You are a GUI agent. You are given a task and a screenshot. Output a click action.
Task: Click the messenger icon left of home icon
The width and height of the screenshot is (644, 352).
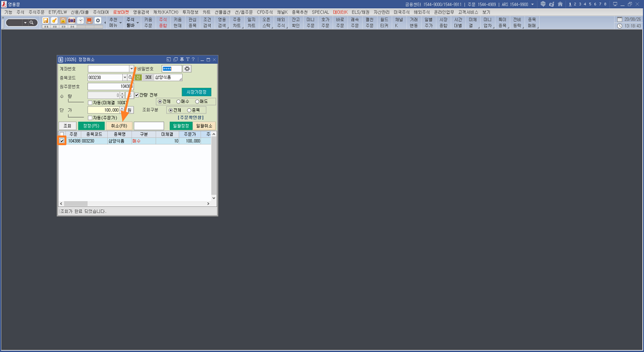(551, 4)
